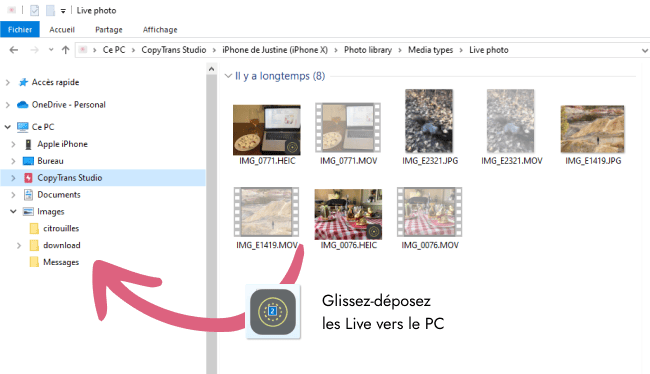Go back with the back arrow
This screenshot has width=650, height=374.
14,50
